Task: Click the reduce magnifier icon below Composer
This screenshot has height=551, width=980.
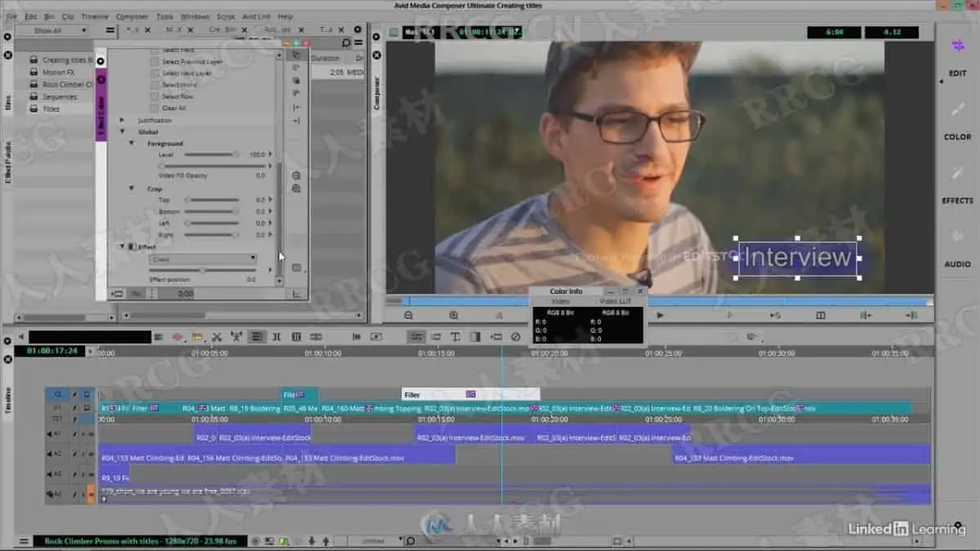Action: click(x=408, y=315)
